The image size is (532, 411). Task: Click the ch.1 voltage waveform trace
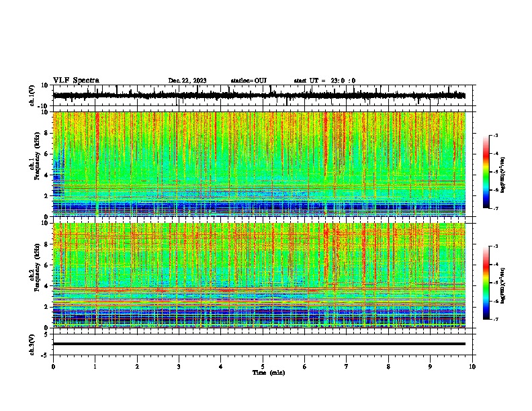pos(259,95)
